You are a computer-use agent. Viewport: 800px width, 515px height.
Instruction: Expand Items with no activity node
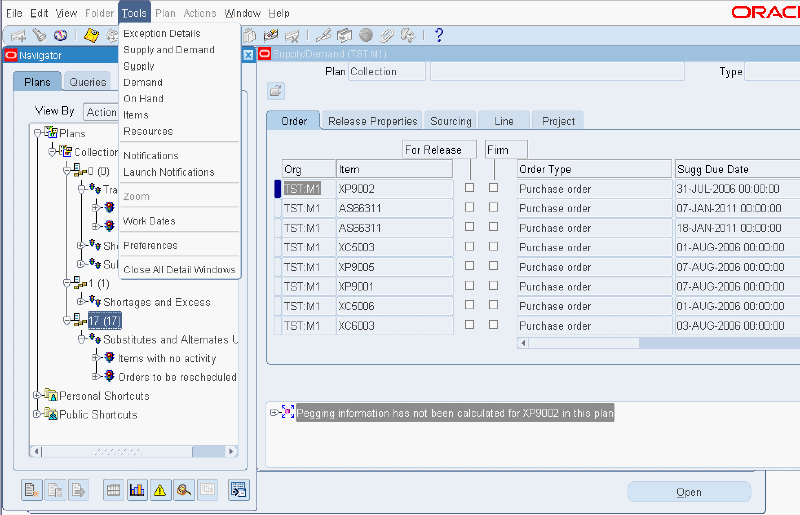(x=95, y=358)
